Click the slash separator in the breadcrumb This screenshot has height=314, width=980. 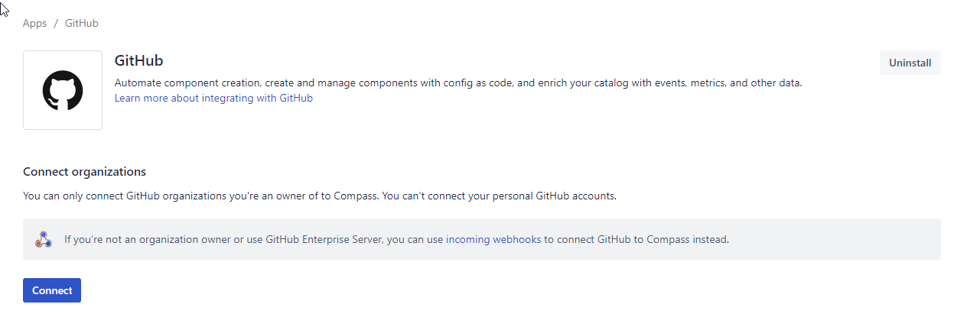(x=56, y=23)
